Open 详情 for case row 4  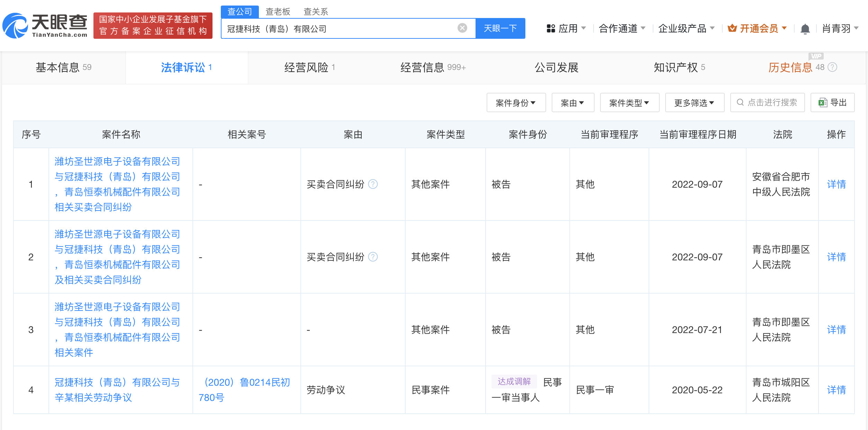pyautogui.click(x=836, y=390)
